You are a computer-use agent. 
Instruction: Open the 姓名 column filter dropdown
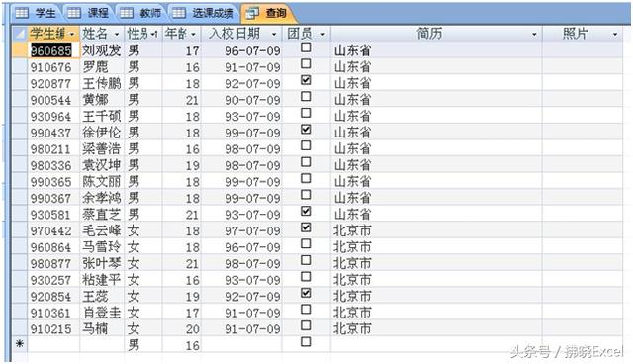coord(117,35)
